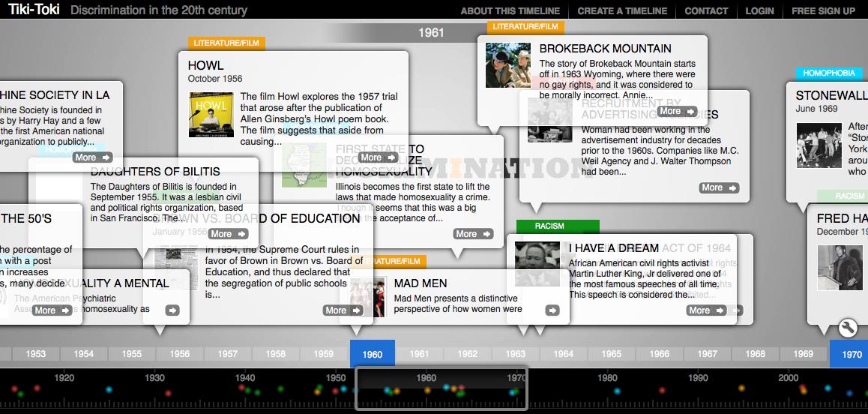
Task: Open the Stonewall riots photo thumbnail
Action: click(x=819, y=145)
